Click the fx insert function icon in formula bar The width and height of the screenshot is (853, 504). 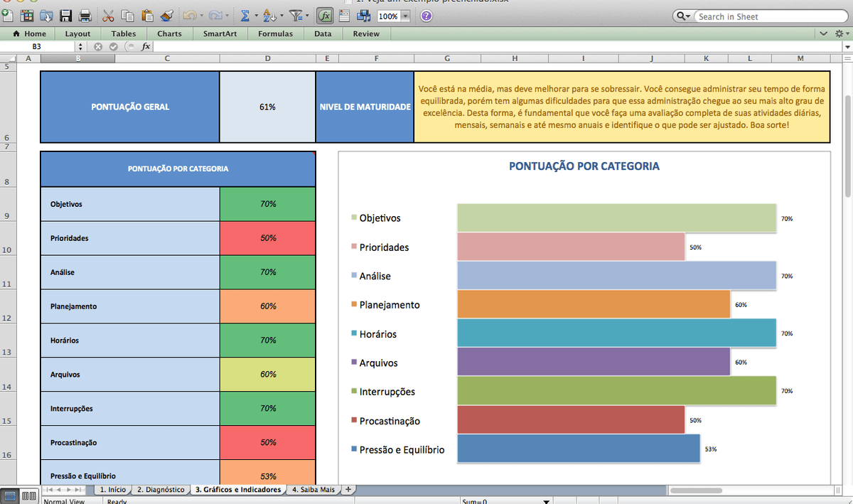[145, 46]
